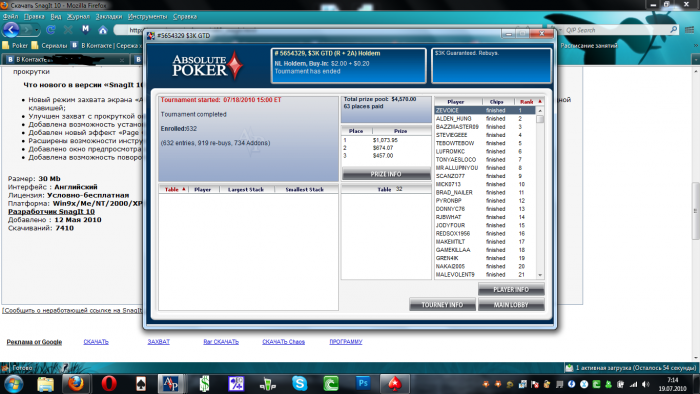The width and height of the screenshot is (700, 394).
Task: Open the Poker bookmarks folder
Action: pyautogui.click(x=15, y=46)
